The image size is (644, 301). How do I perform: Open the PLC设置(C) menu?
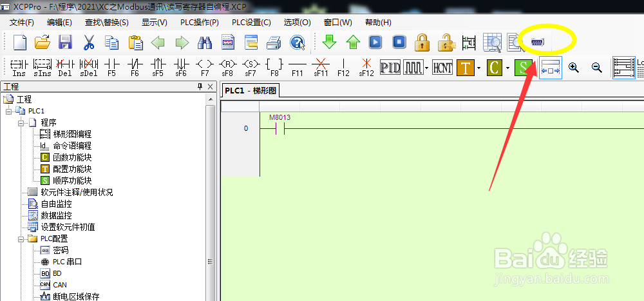pyautogui.click(x=251, y=23)
